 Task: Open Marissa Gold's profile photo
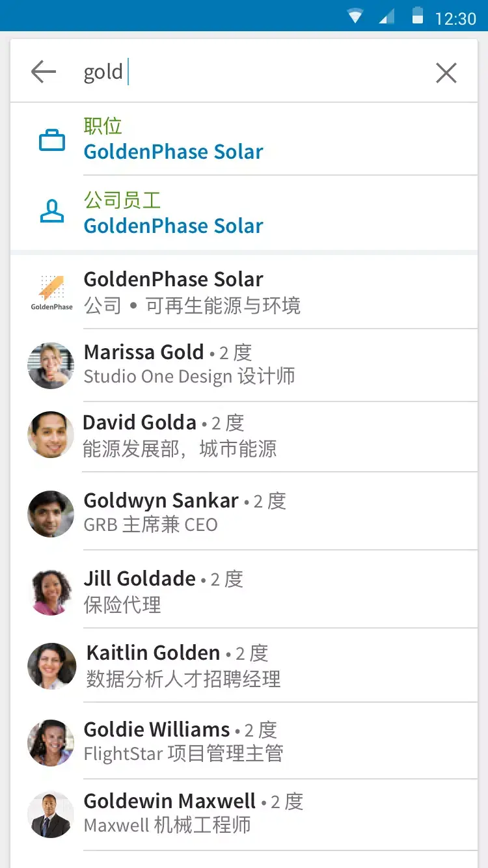coord(51,366)
